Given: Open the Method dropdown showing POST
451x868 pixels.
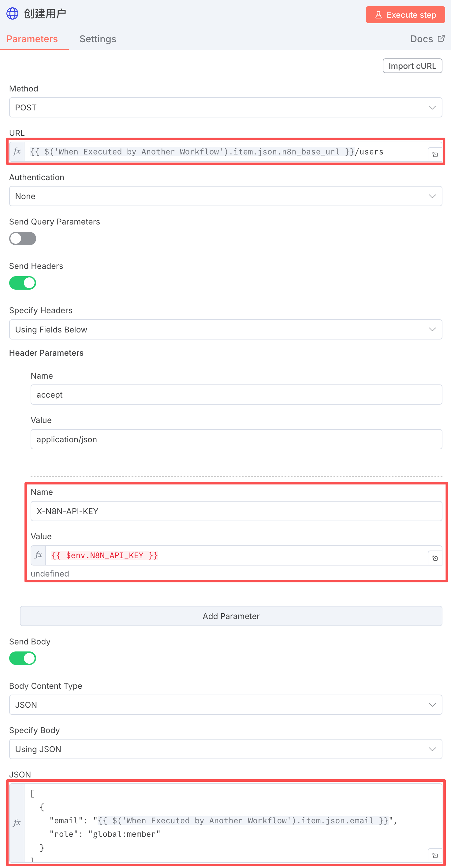Looking at the screenshot, I should tap(225, 107).
